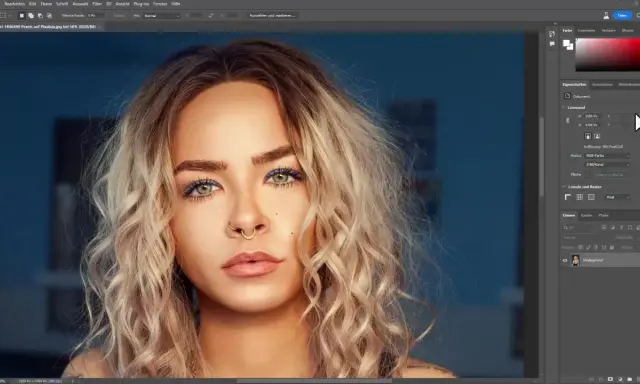This screenshot has height=384, width=640.
Task: Open the Bild menu
Action: coord(32,4)
